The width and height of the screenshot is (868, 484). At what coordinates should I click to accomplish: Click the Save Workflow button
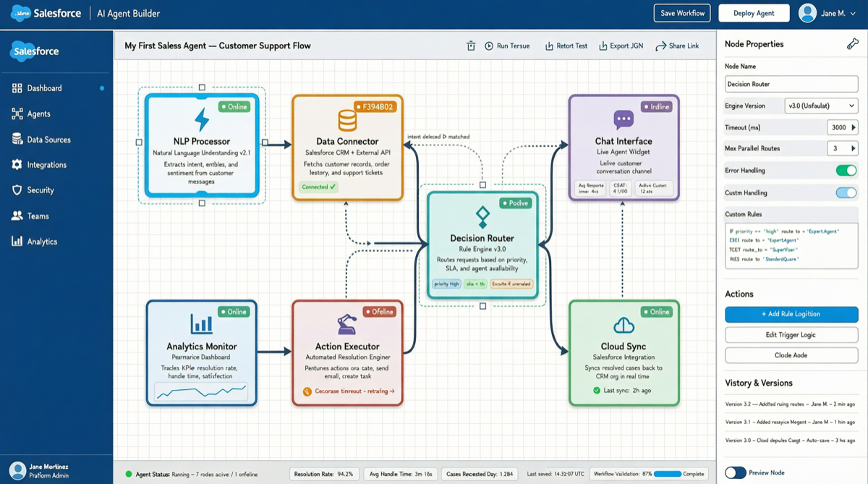[682, 13]
